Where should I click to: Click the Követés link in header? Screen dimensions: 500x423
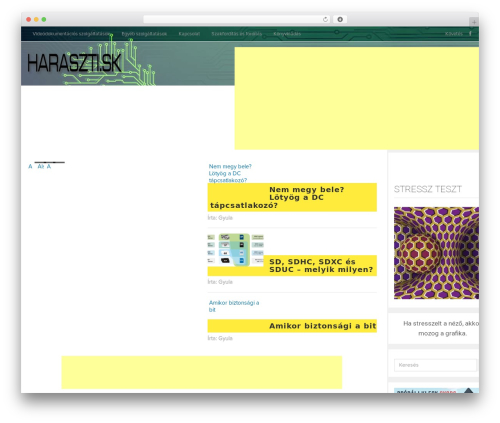coord(453,34)
